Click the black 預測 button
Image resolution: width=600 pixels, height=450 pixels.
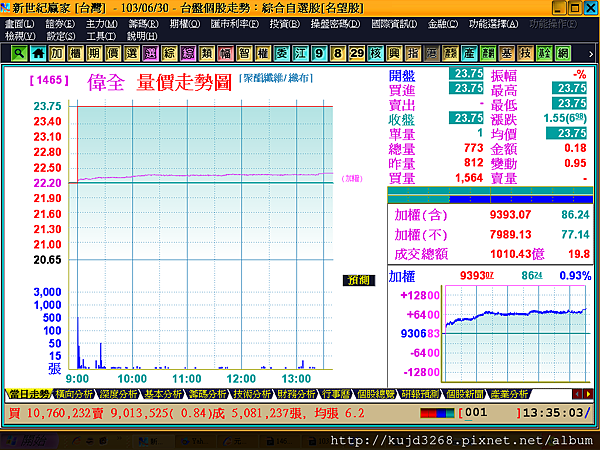coord(359,280)
